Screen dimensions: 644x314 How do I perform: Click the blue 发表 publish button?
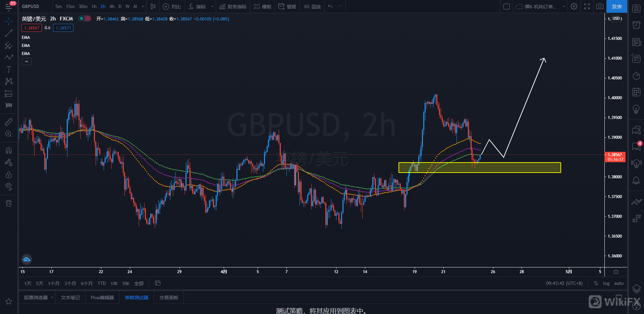[x=616, y=6]
